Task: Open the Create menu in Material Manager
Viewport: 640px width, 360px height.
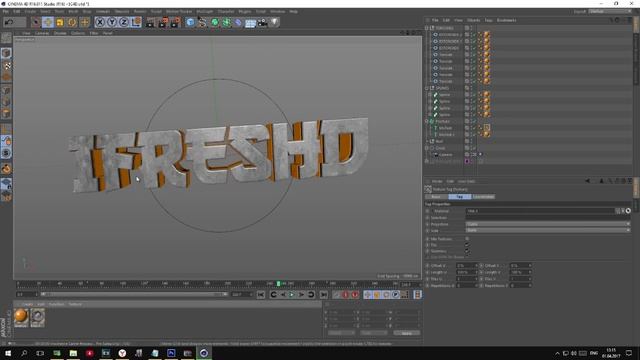Action: click(27, 304)
